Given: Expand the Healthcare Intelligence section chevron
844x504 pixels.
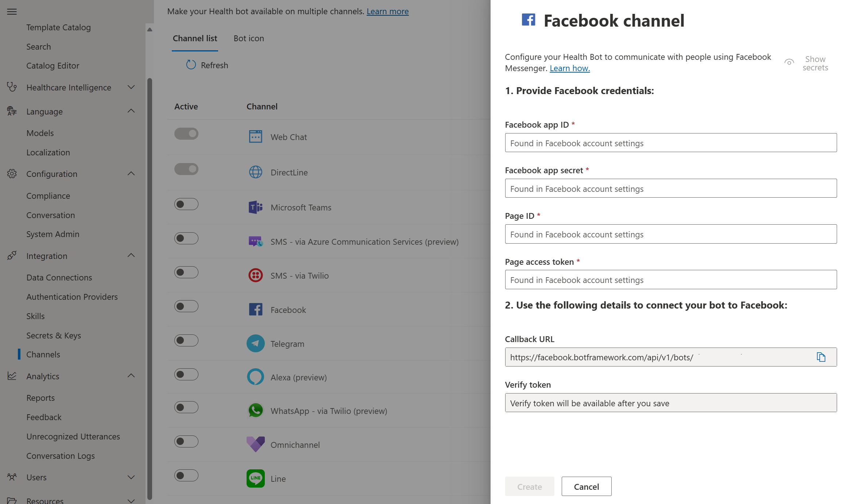Looking at the screenshot, I should click(x=131, y=87).
